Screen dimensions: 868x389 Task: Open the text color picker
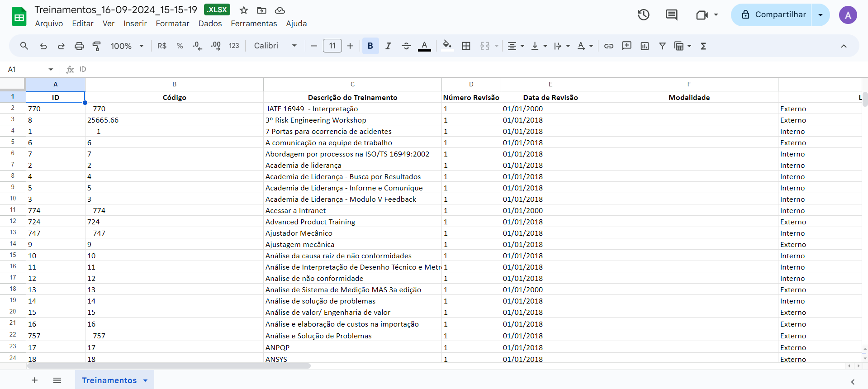tap(424, 46)
